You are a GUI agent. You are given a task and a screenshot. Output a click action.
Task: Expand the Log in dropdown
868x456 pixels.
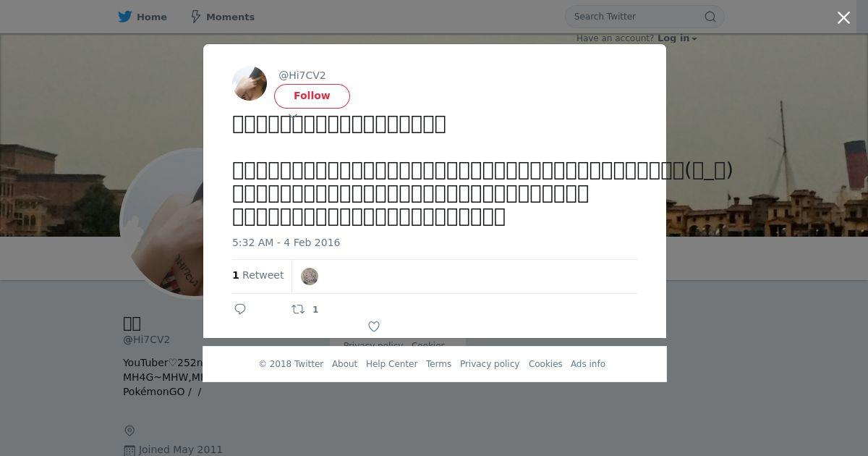[677, 38]
